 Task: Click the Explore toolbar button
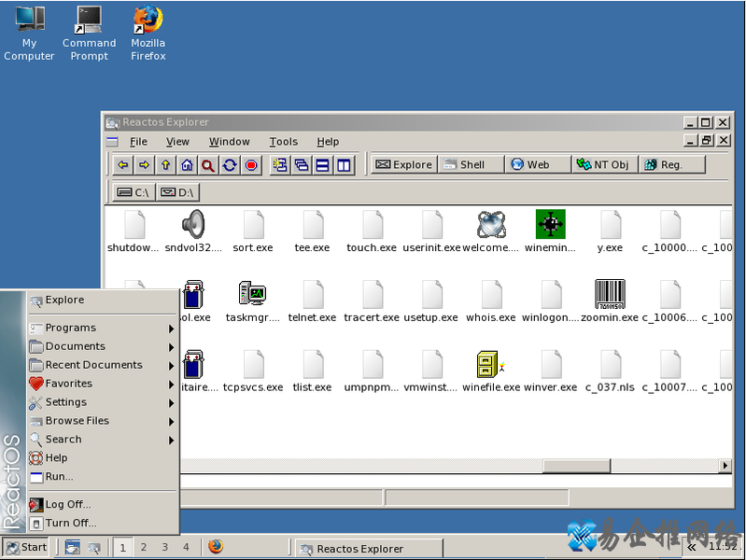[x=403, y=164]
